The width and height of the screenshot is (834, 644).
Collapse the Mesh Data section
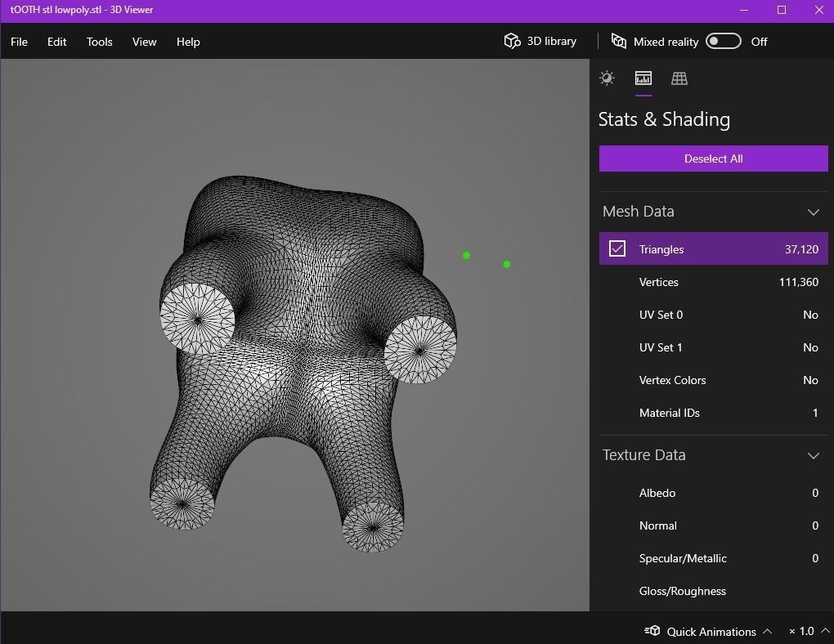tap(814, 212)
